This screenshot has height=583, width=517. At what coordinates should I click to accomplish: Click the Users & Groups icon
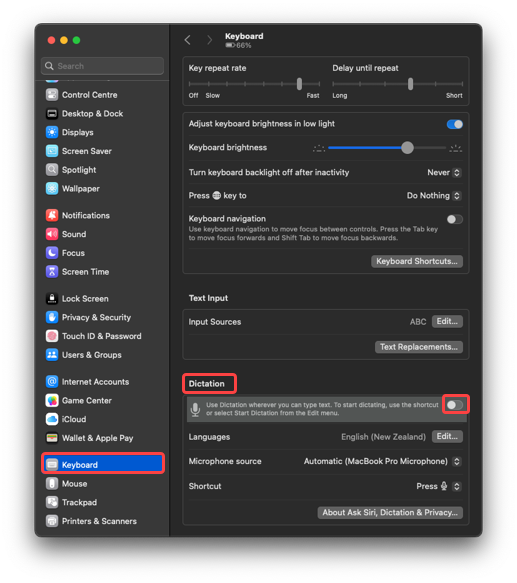click(x=52, y=355)
